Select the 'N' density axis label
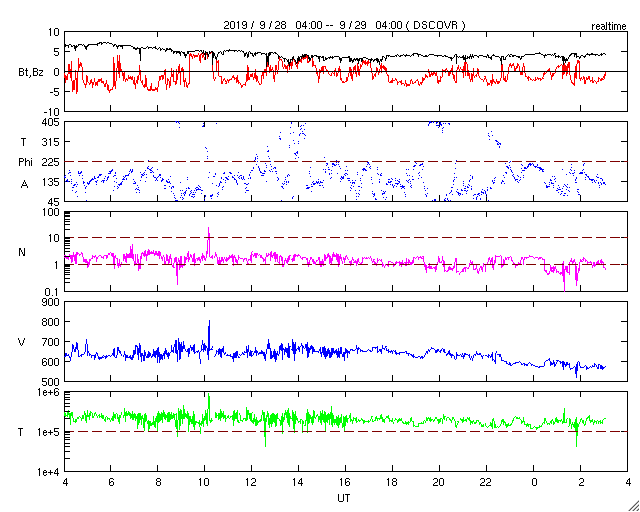This screenshot has height=512, width=640. click(22, 252)
